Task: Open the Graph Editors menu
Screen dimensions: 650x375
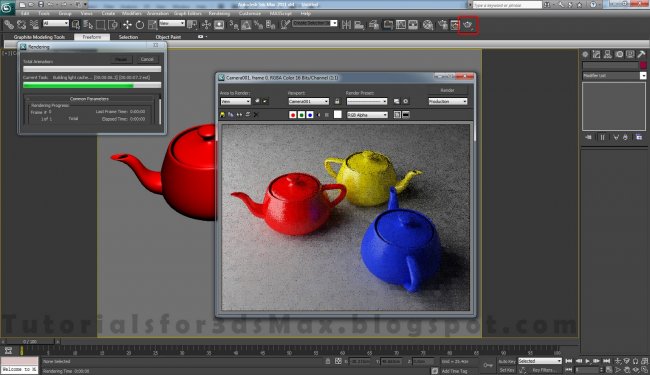Action: tap(187, 13)
